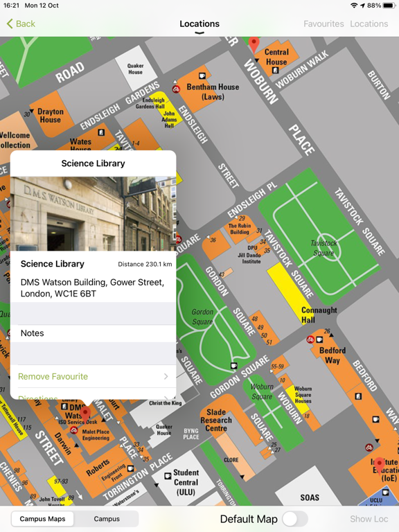
Task: Tap cafe icon lower on Bedford Way building
Action: tap(375, 419)
